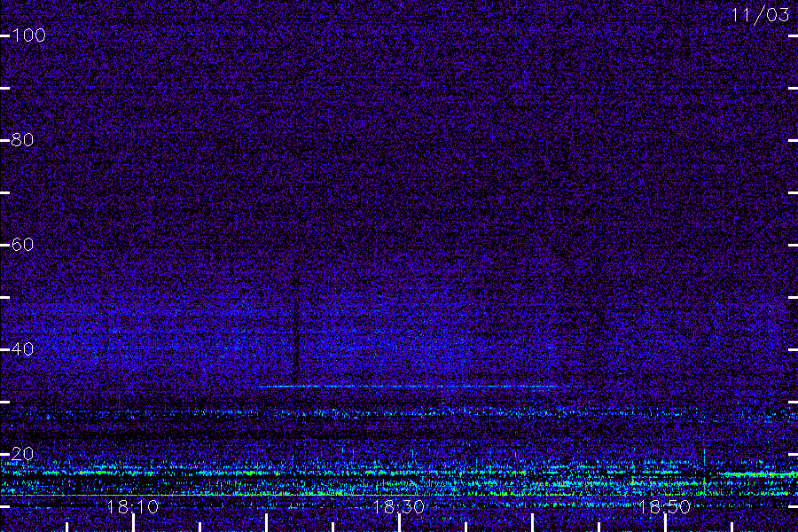Screen dimensions: 798x532
Task: Click the 80 frequency axis label
Action: coord(22,139)
